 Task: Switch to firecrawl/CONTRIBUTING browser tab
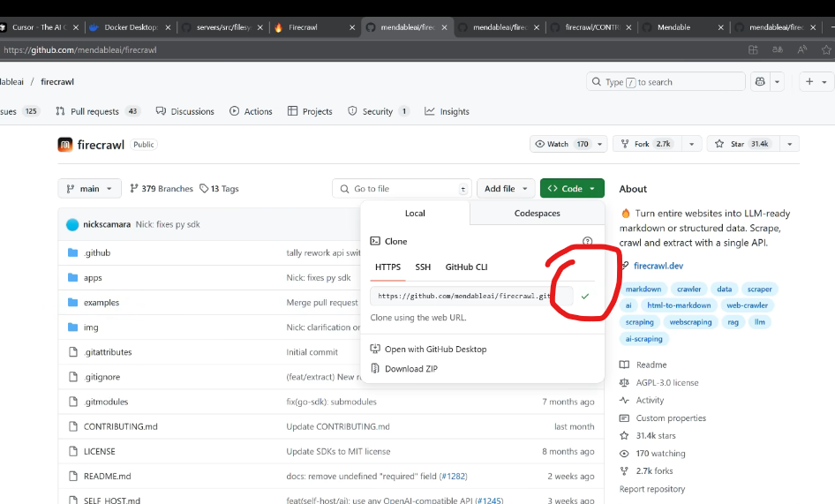tap(591, 27)
